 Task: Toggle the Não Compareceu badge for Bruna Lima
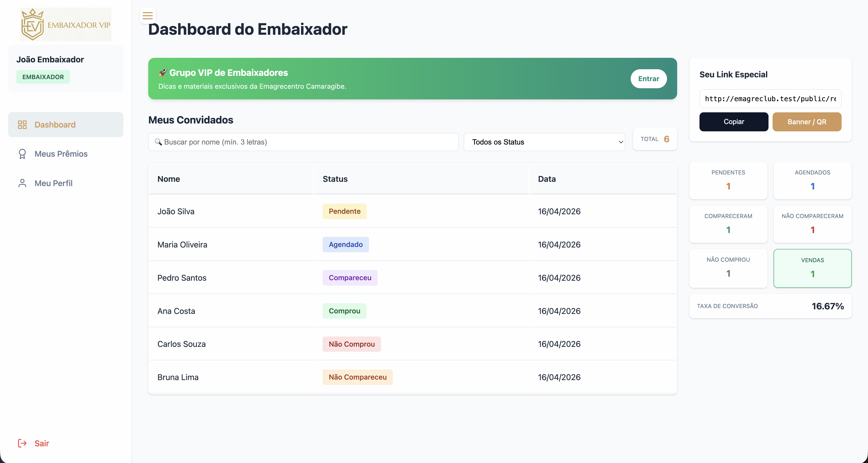(358, 377)
